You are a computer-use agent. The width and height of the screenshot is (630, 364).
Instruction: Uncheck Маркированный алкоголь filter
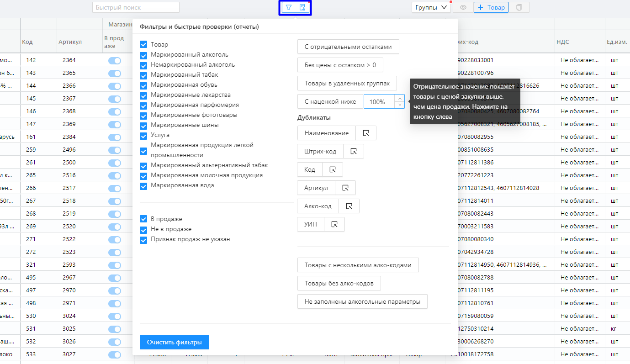click(143, 55)
